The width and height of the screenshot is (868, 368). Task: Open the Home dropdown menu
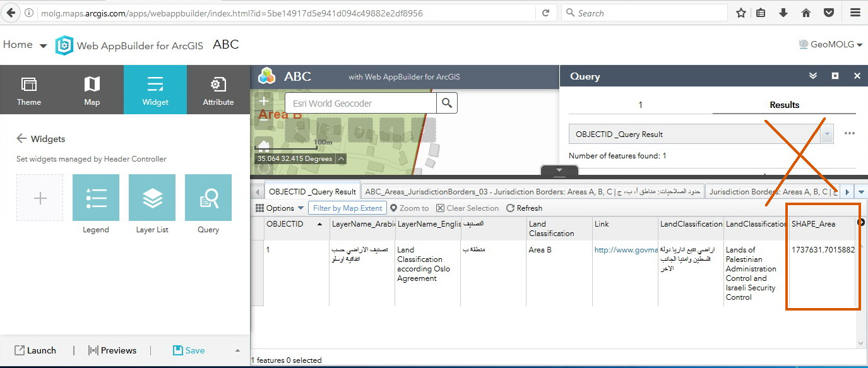(x=25, y=45)
